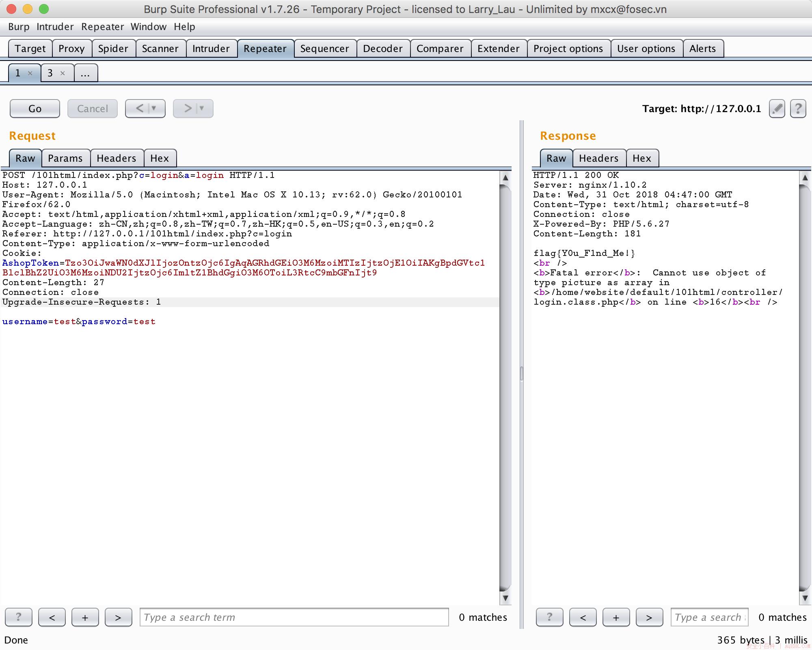The width and height of the screenshot is (812, 650).
Task: Switch to the Sequencer tab
Action: pyautogui.click(x=325, y=49)
